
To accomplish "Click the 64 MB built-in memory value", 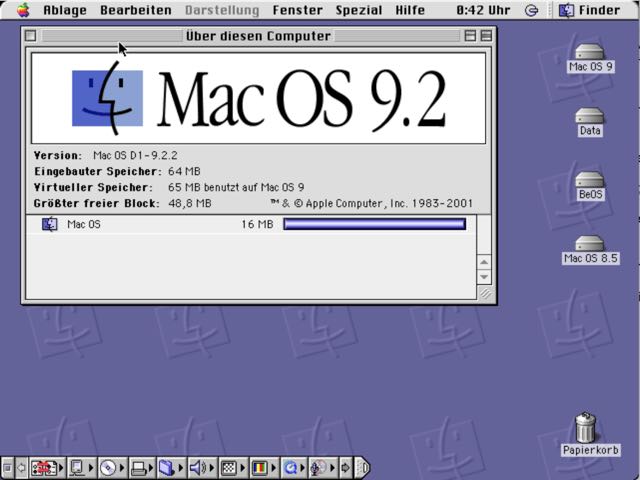I will pos(184,171).
